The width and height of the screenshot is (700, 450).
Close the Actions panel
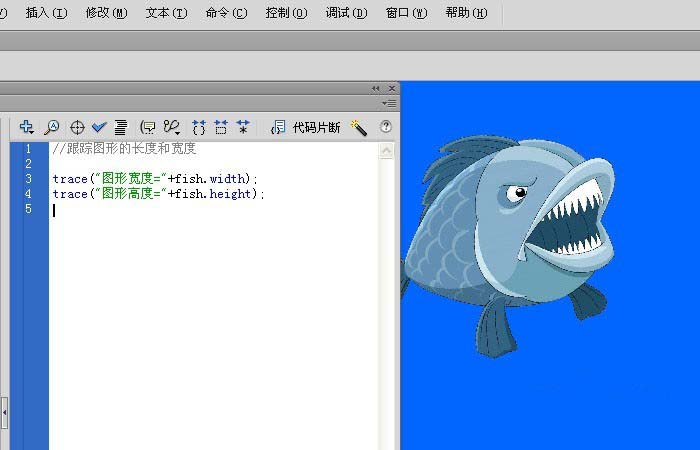[x=392, y=88]
